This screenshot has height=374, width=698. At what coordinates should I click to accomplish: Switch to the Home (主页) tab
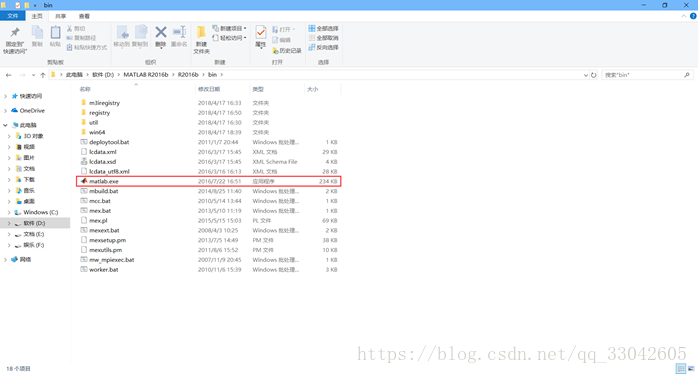(x=37, y=16)
